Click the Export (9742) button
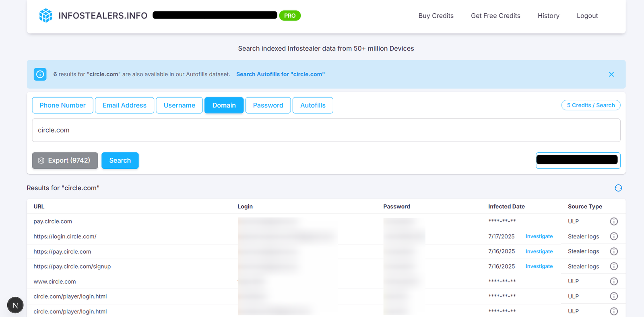 pyautogui.click(x=65, y=160)
